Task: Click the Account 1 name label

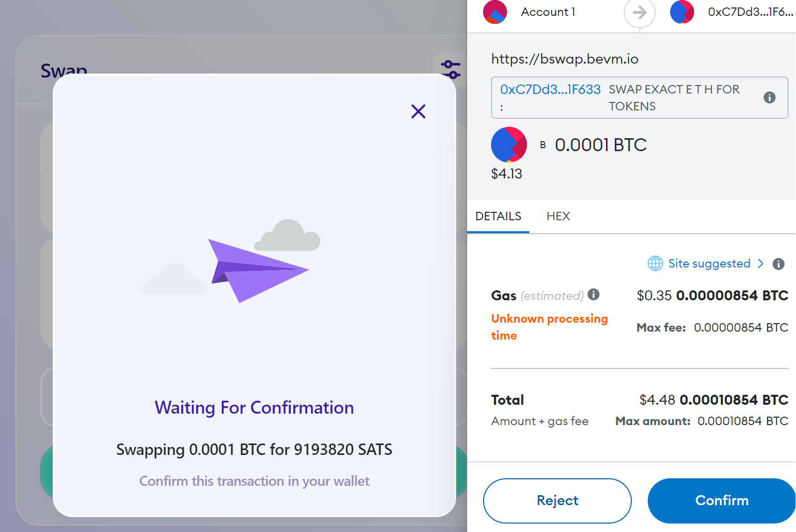Action: tap(548, 12)
